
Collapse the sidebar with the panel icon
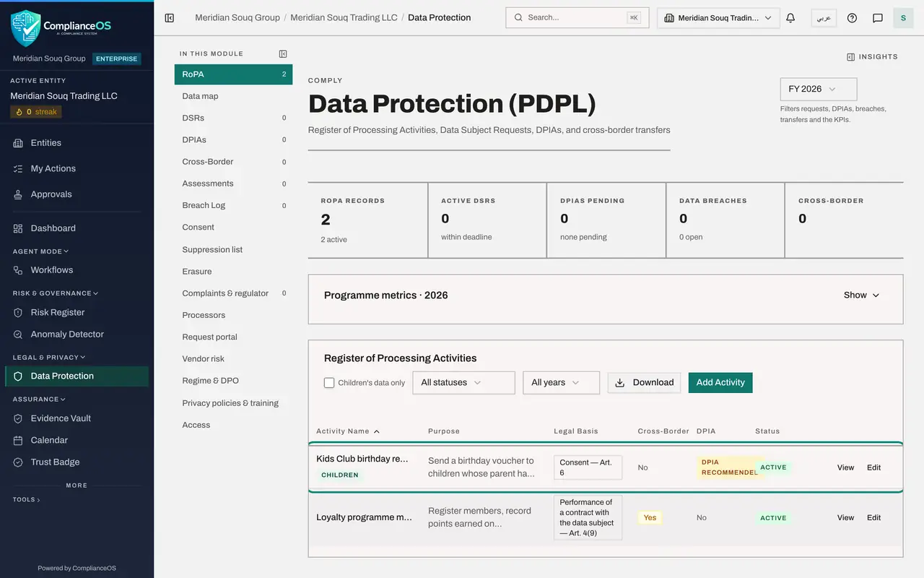coord(170,18)
